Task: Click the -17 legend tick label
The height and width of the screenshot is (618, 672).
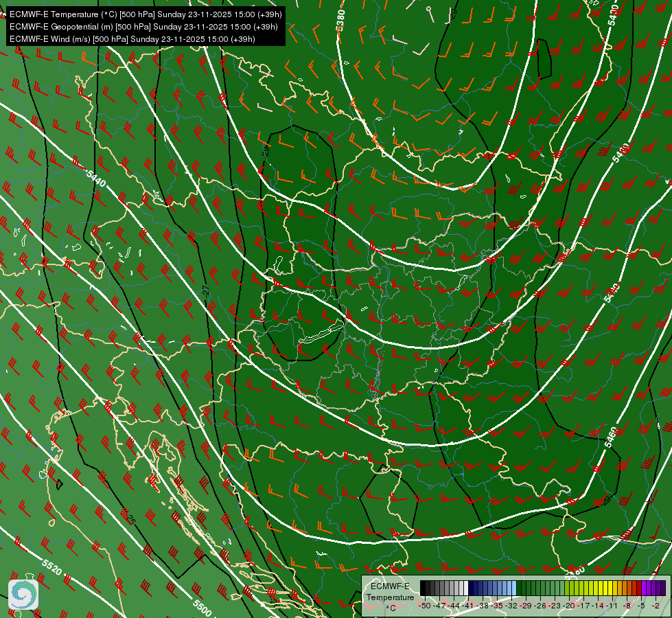Action: (585, 606)
